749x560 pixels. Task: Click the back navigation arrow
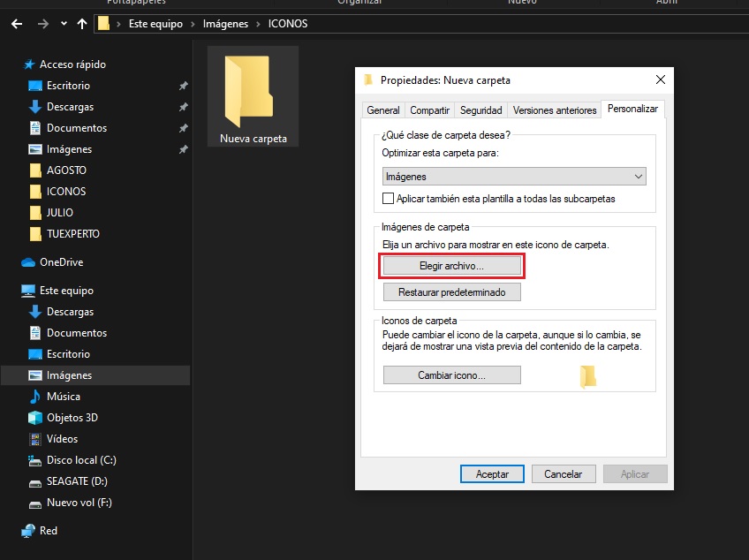click(x=16, y=24)
